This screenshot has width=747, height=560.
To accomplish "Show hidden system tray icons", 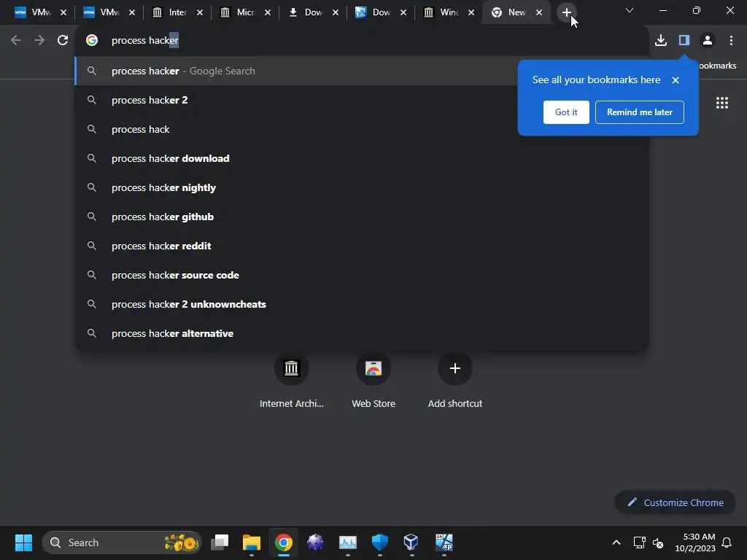I will (x=616, y=542).
